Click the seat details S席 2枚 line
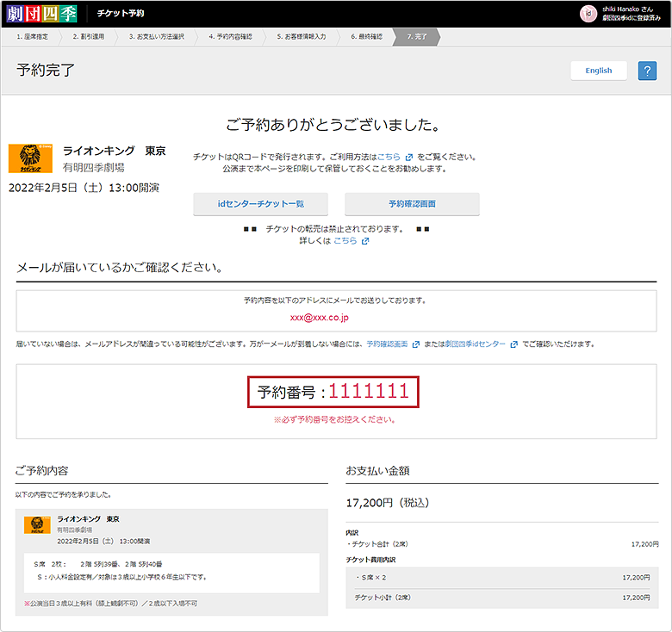672x632 pixels. tap(97, 564)
